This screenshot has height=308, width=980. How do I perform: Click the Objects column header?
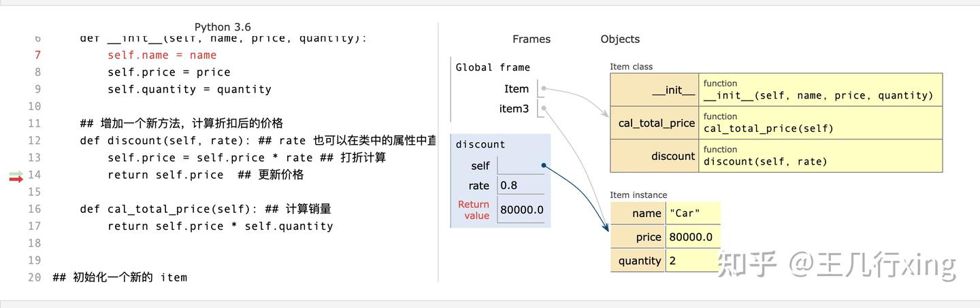tap(620, 39)
